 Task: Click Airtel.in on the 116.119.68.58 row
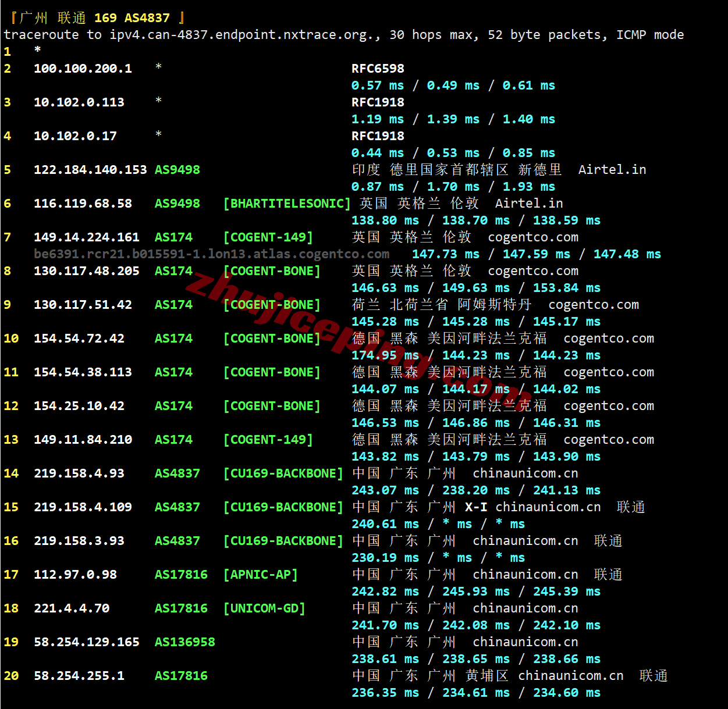pos(529,204)
